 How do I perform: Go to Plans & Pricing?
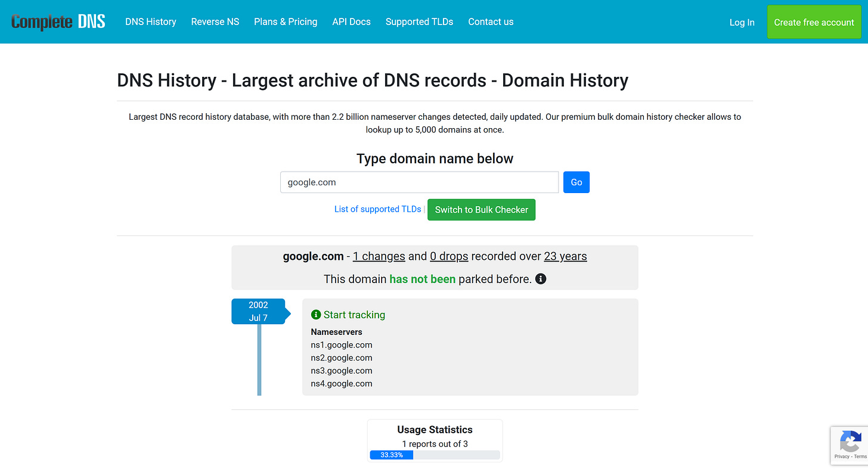[x=286, y=21]
